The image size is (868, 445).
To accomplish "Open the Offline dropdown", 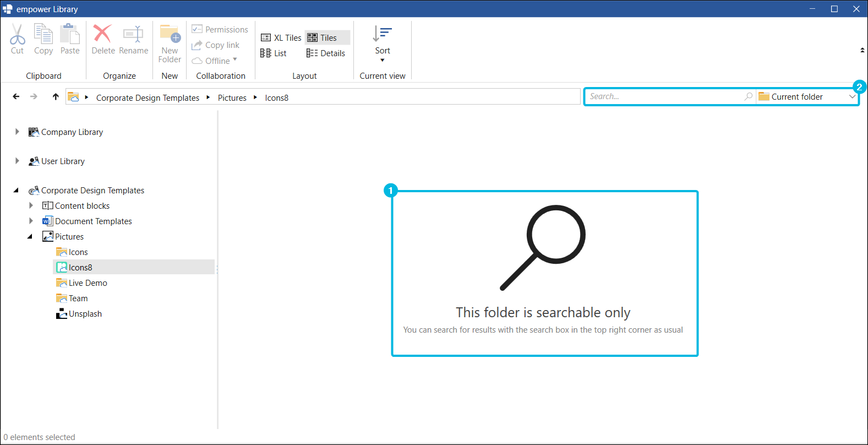I will pos(215,61).
